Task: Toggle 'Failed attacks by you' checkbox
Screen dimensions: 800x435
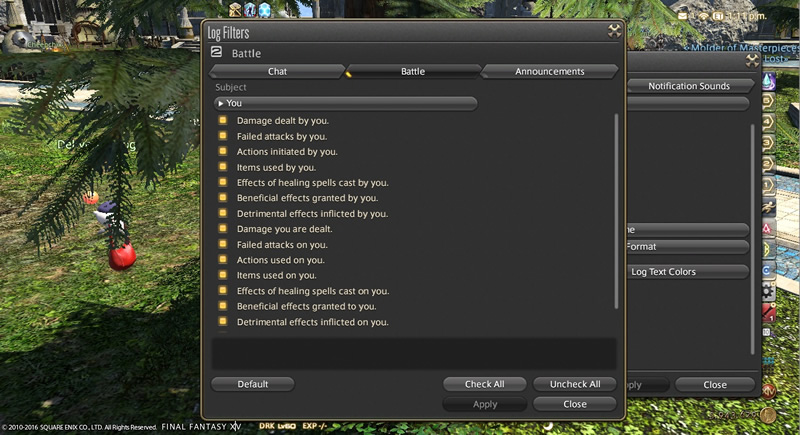Action: tap(223, 136)
